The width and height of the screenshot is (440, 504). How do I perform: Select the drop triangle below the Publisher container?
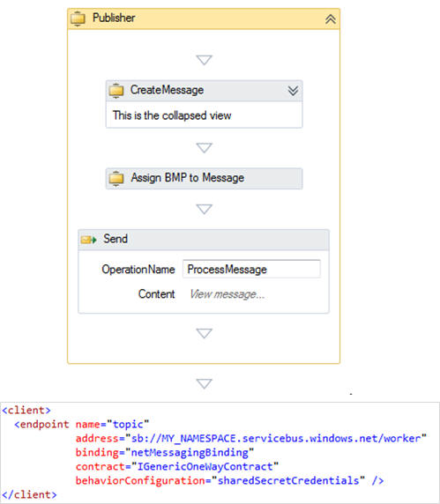pyautogui.click(x=205, y=384)
